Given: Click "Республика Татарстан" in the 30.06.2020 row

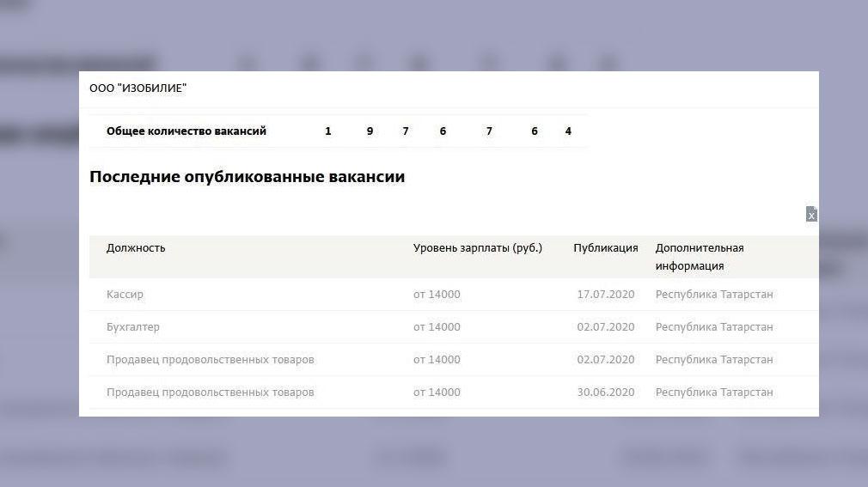Looking at the screenshot, I should pos(714,393).
